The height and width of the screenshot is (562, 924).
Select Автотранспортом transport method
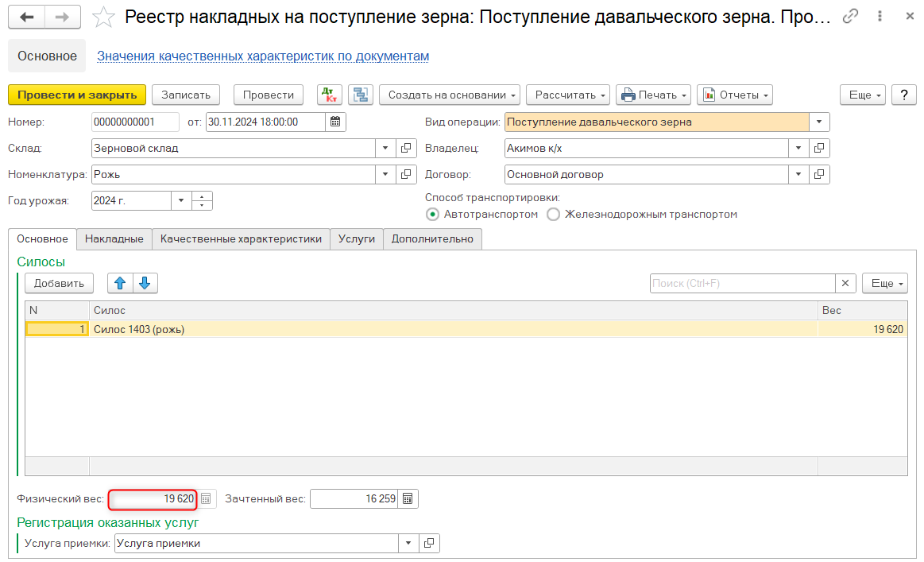[x=432, y=215]
